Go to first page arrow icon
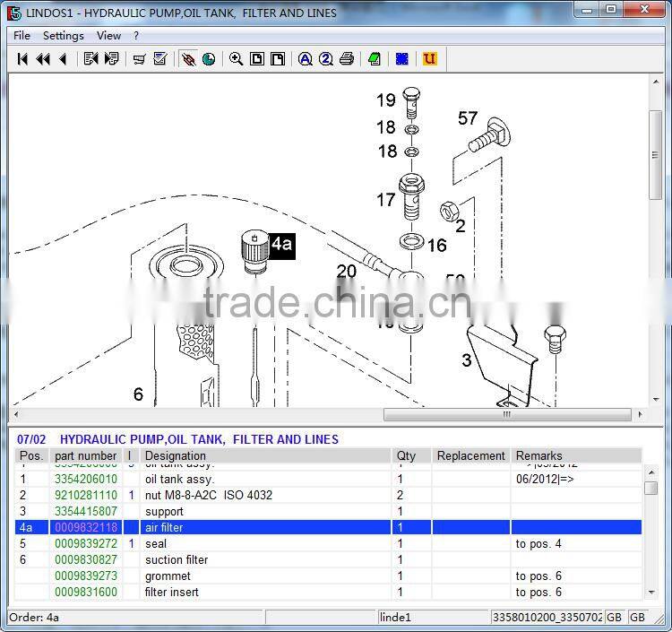Image resolution: width=672 pixels, height=632 pixels. (x=22, y=59)
